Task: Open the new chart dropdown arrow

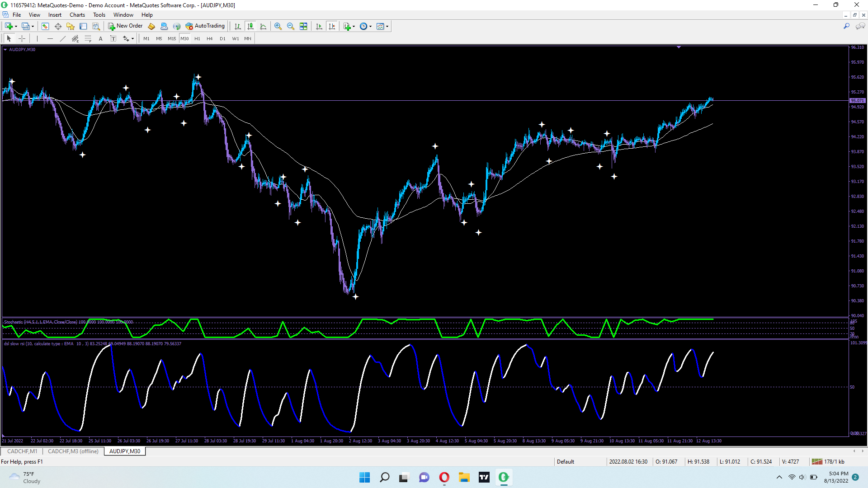Action: pos(16,26)
